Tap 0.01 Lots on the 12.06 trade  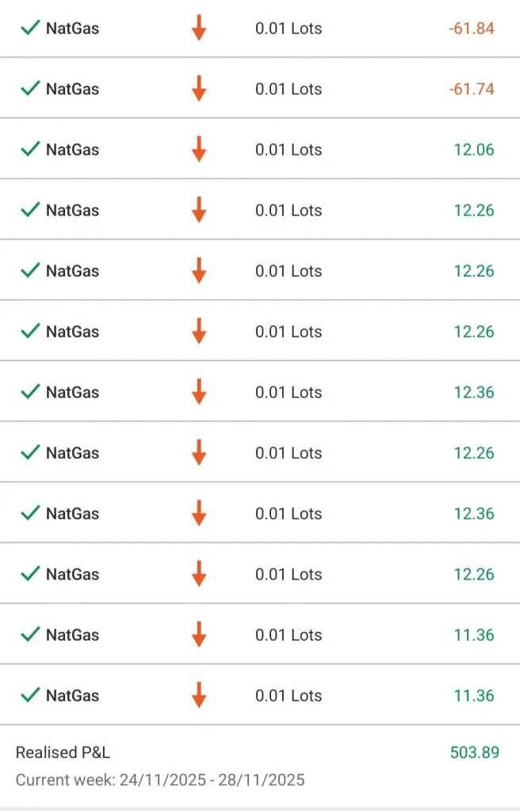tap(289, 150)
